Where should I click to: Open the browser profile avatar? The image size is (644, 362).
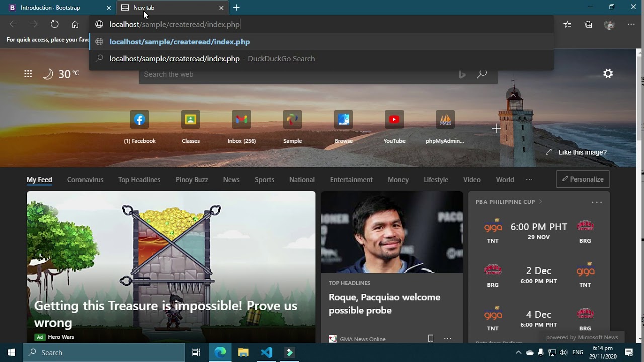(x=609, y=24)
